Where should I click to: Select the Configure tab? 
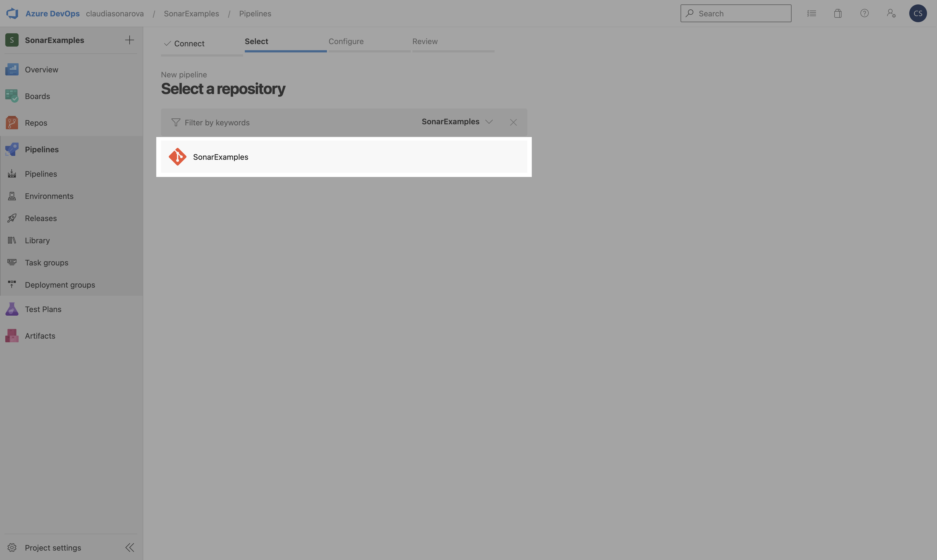tap(346, 41)
